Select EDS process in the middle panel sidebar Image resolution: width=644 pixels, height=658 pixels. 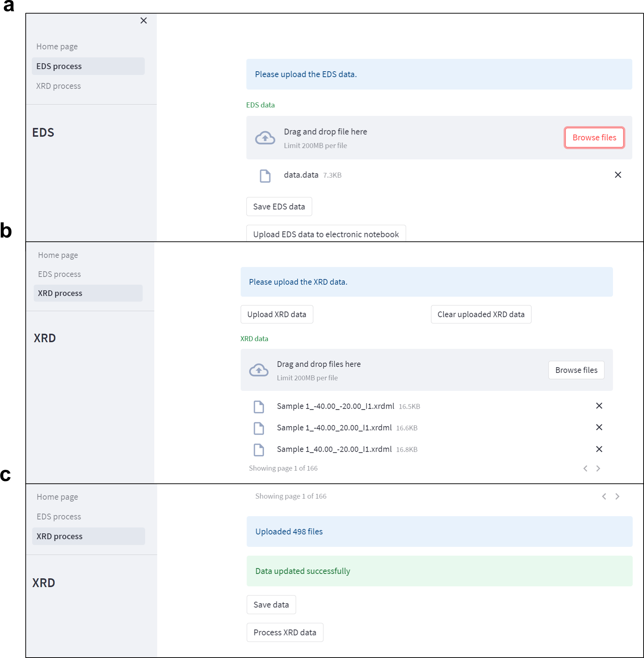(x=59, y=274)
